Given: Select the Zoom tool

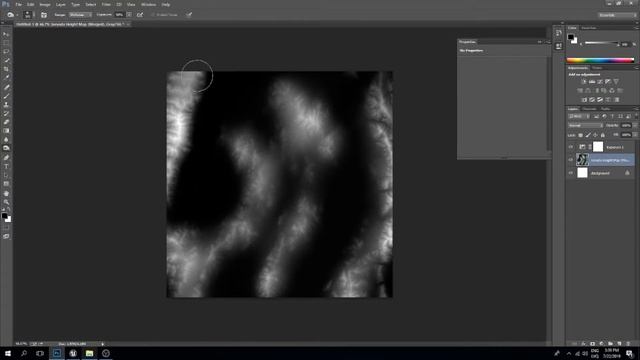Looking at the screenshot, I should coord(6,202).
